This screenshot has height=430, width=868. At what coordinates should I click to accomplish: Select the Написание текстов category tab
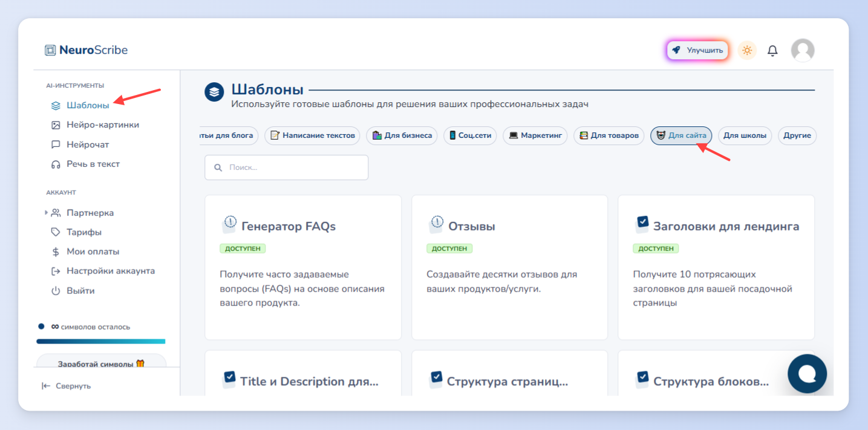313,135
